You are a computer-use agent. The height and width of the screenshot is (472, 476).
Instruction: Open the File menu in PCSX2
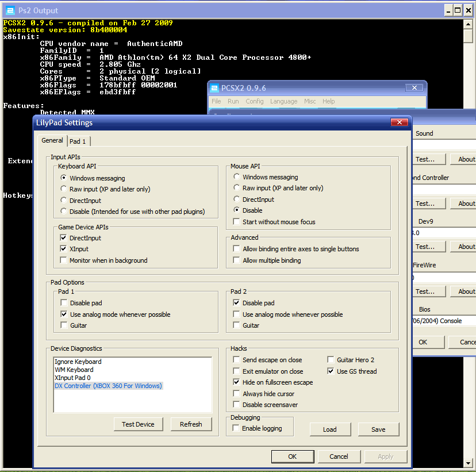point(216,101)
